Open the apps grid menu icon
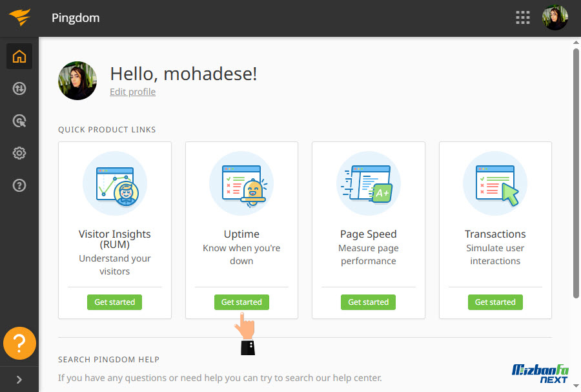 [522, 17]
